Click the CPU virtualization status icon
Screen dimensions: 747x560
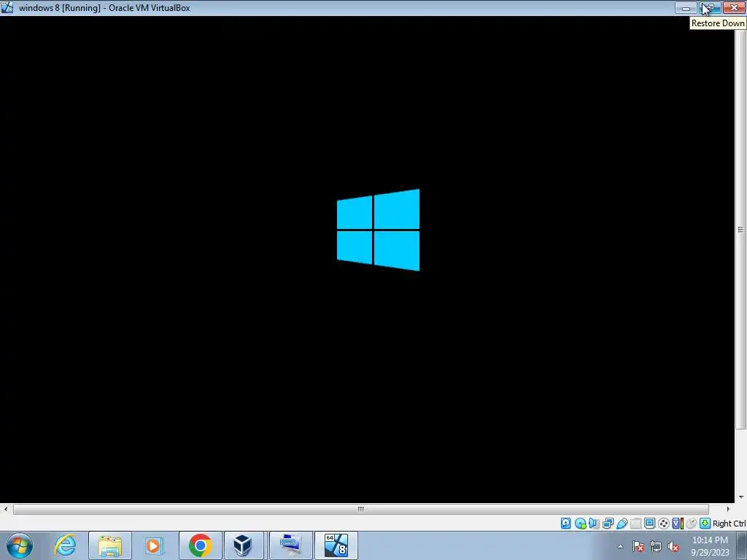click(x=678, y=524)
